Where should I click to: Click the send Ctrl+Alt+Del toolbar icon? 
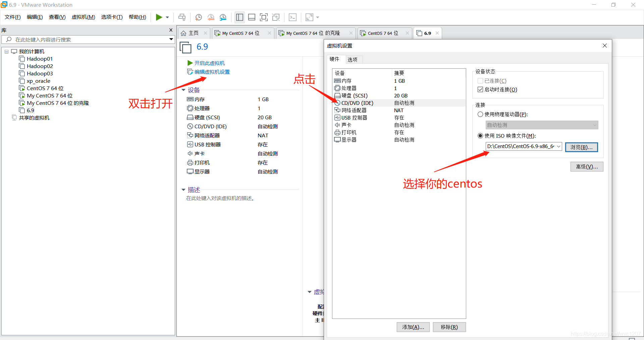click(x=182, y=17)
